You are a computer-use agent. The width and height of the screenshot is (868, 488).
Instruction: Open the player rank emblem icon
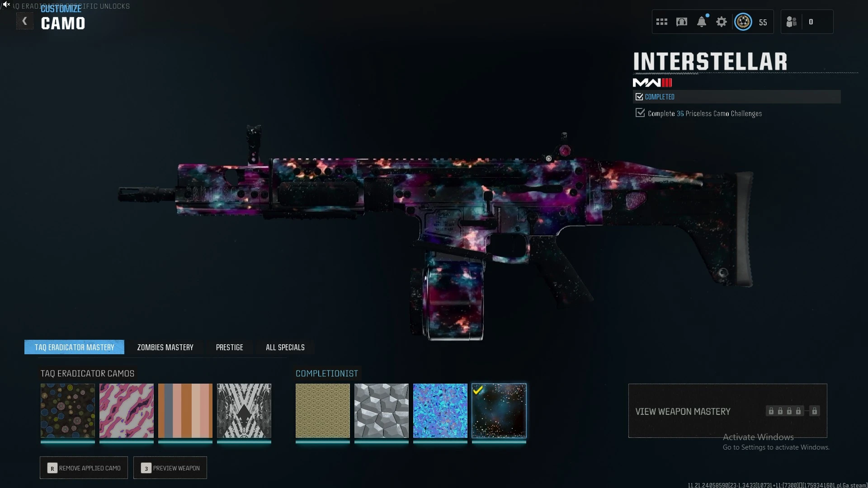tap(743, 22)
